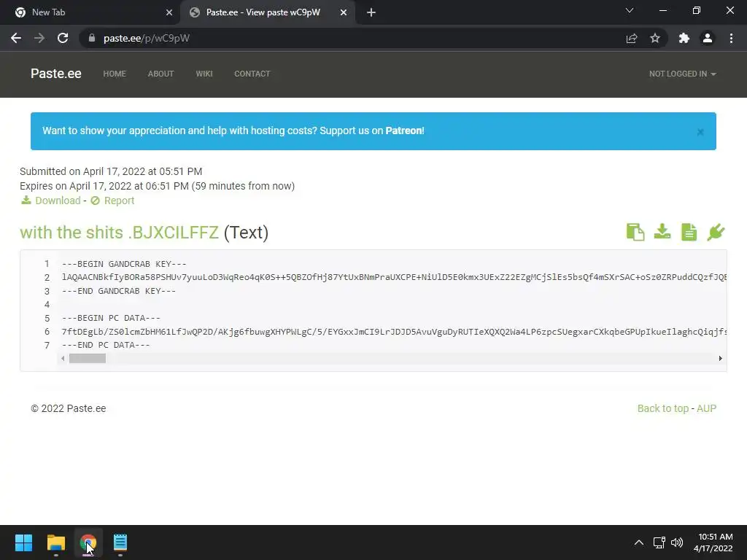The width and height of the screenshot is (747, 560).
Task: Close the New Tab tab
Action: pyautogui.click(x=169, y=12)
